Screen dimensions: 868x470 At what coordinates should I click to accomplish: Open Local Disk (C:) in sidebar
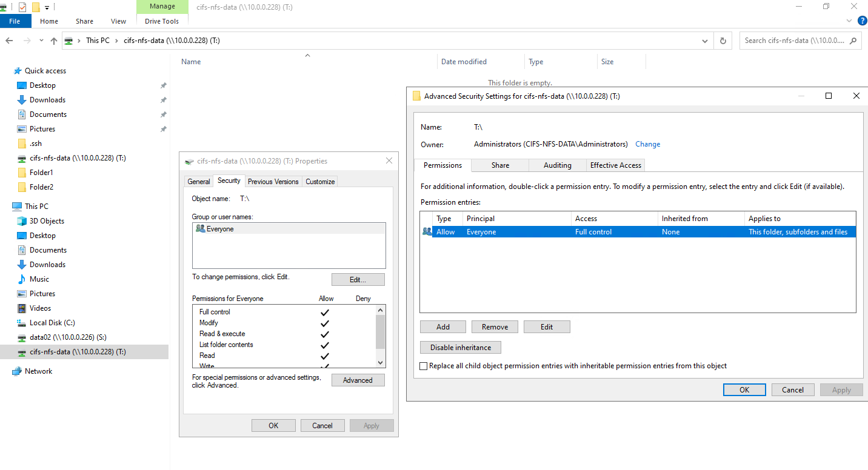52,323
